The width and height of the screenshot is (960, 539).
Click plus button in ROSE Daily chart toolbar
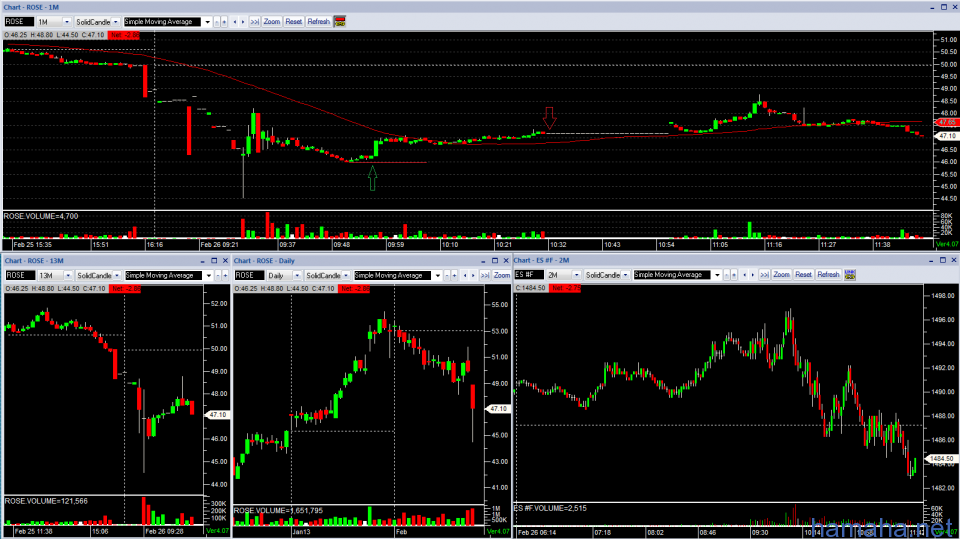click(454, 276)
